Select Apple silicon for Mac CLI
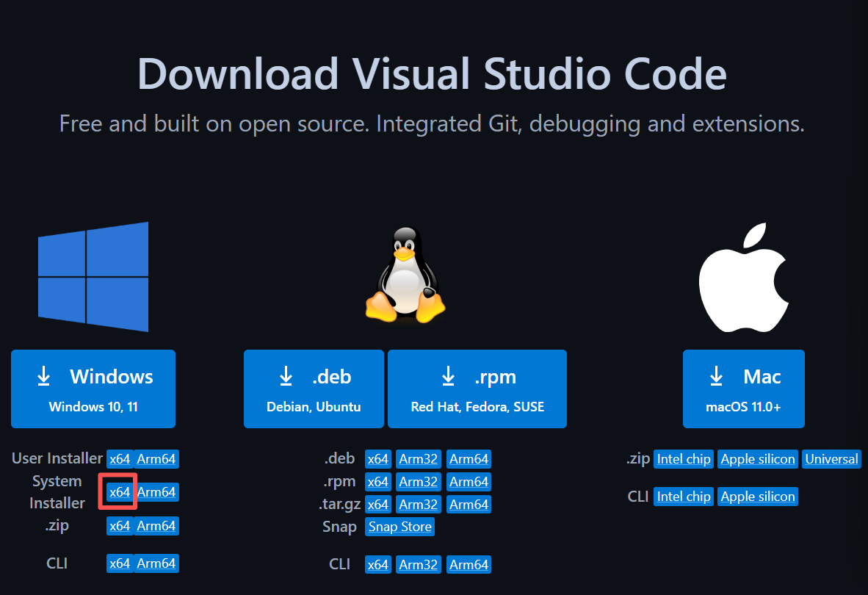868x595 pixels. 758,497
